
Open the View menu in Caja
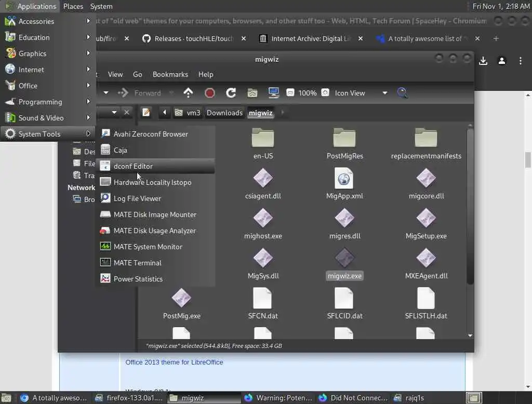[x=115, y=74]
